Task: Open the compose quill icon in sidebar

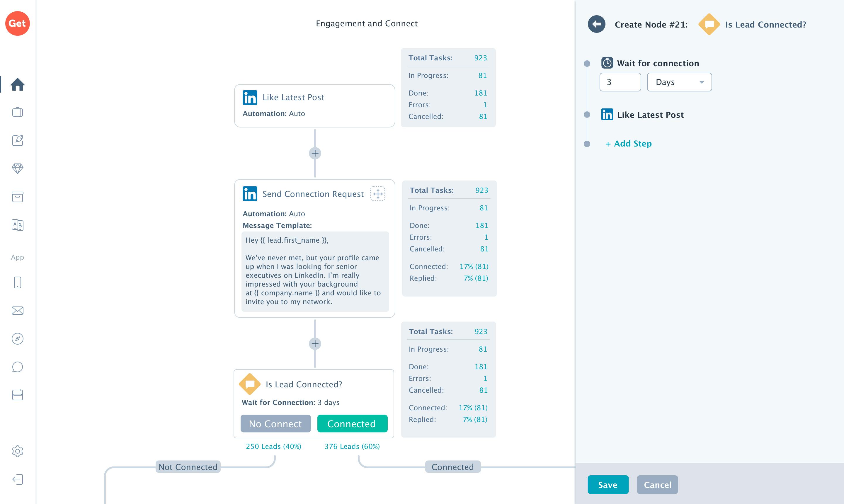Action: pos(17,140)
